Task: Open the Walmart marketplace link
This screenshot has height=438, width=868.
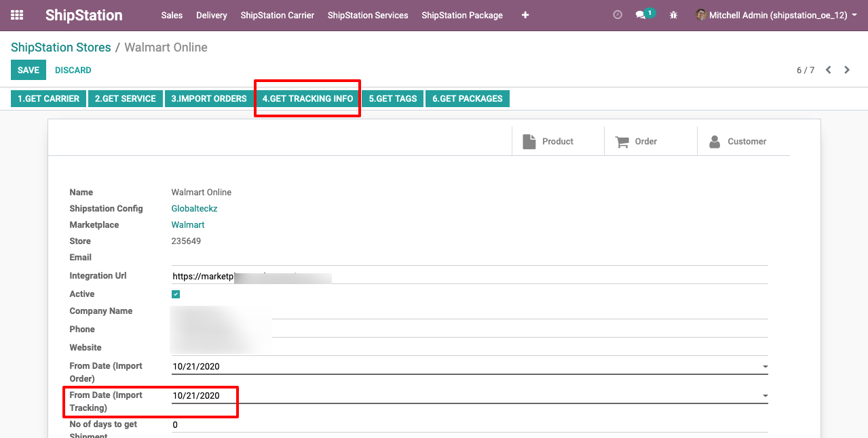Action: click(188, 225)
